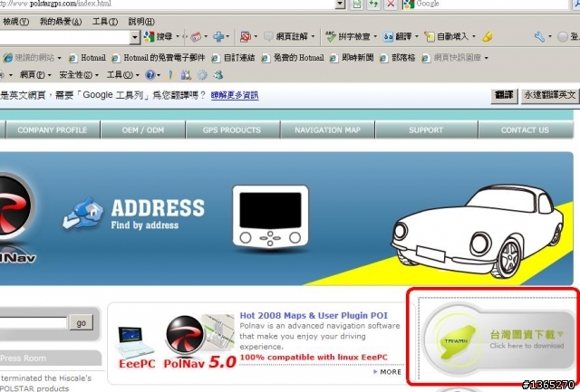Click the Stop (red X) button
Image resolution: width=580 pixels, height=392 pixels.
391,4
